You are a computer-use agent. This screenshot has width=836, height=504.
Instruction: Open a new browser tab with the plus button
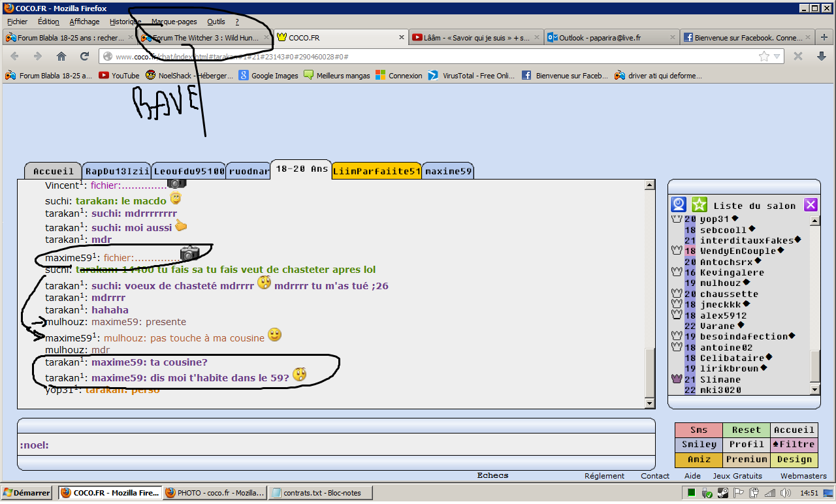click(824, 37)
